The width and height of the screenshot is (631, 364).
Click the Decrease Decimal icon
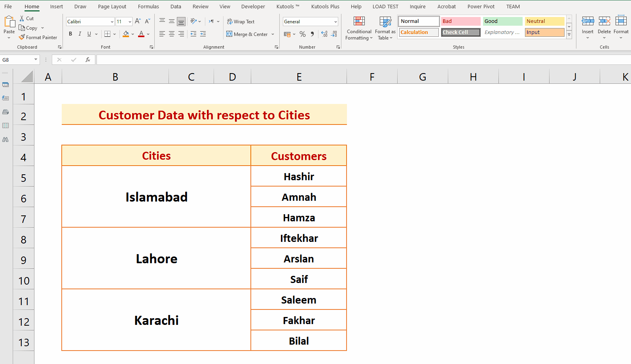(x=334, y=34)
